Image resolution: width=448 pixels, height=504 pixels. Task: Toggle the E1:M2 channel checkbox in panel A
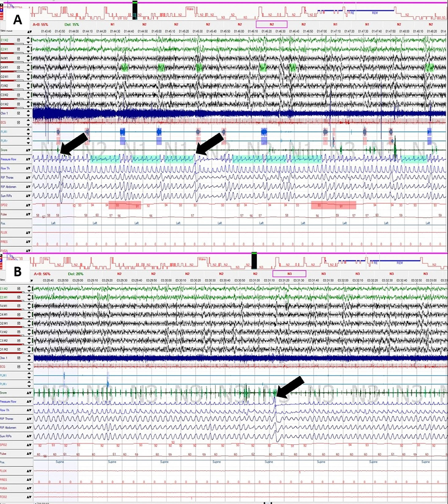[19, 40]
